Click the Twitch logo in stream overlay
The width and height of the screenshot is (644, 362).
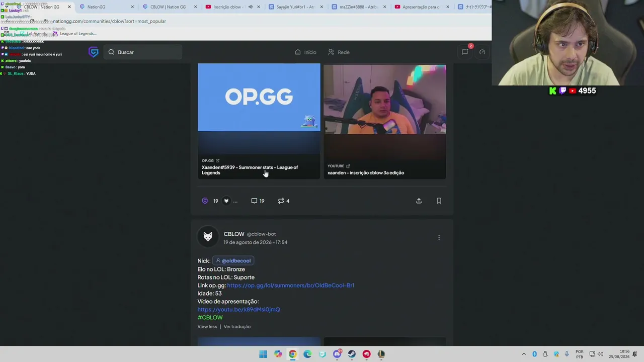point(562,91)
